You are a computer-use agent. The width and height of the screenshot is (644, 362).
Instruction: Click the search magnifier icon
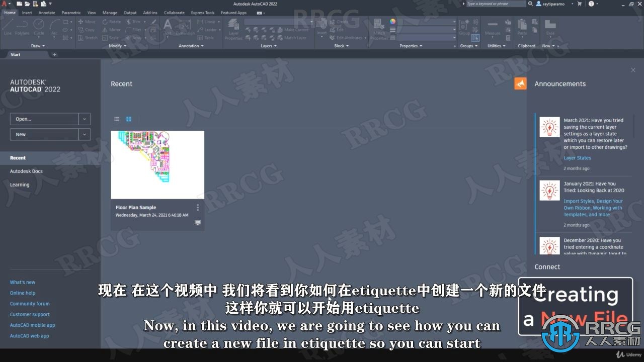coord(530,4)
